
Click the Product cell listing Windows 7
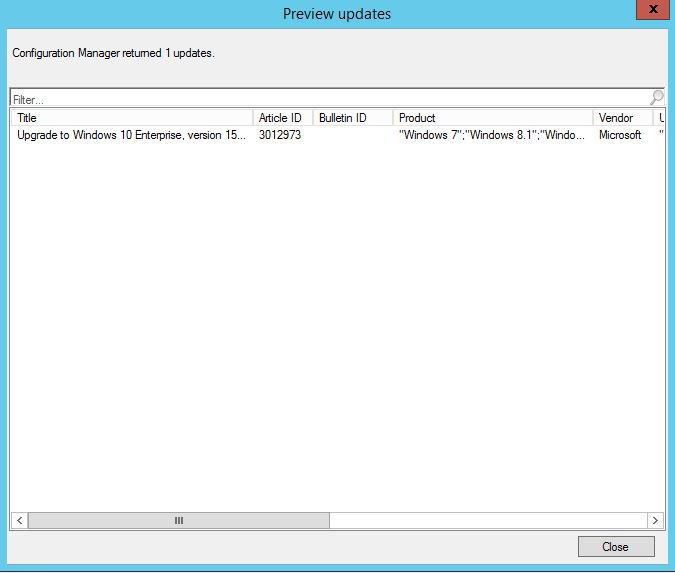[x=491, y=135]
